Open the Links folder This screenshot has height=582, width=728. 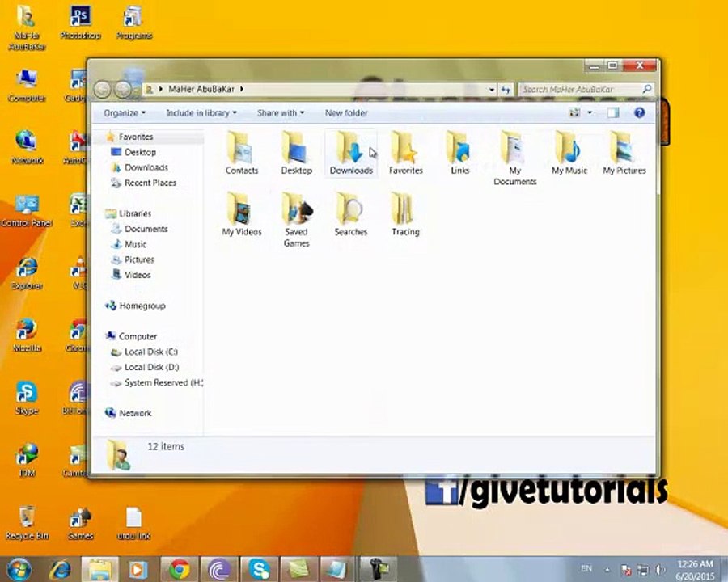459,153
